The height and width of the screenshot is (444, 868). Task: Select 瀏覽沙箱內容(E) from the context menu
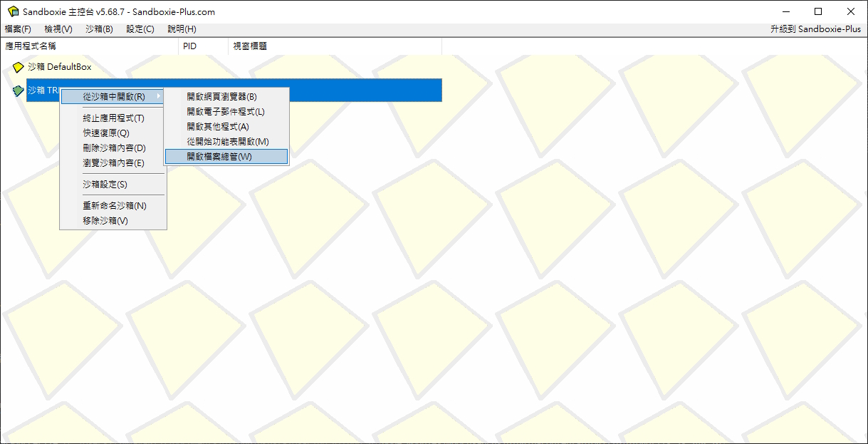point(113,163)
